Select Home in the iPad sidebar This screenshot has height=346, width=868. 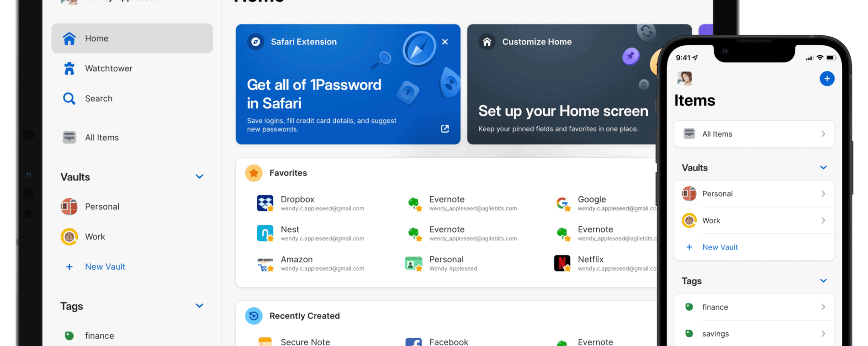(x=132, y=38)
